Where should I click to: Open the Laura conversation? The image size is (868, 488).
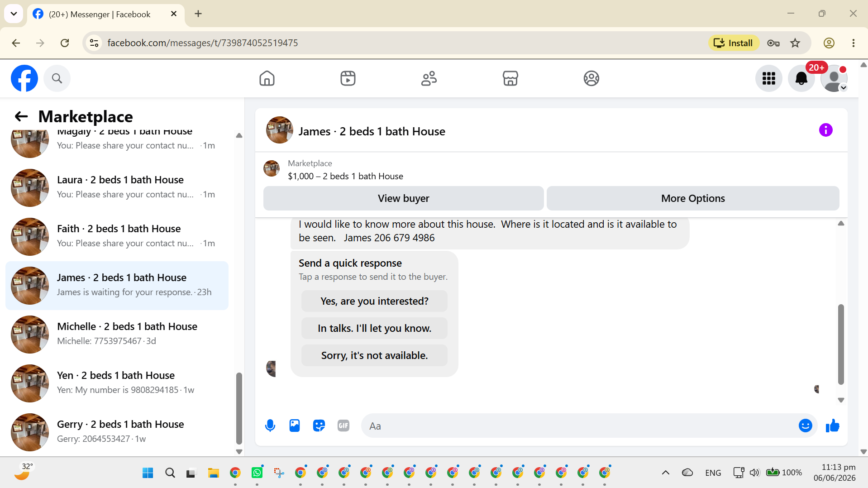[x=117, y=188]
